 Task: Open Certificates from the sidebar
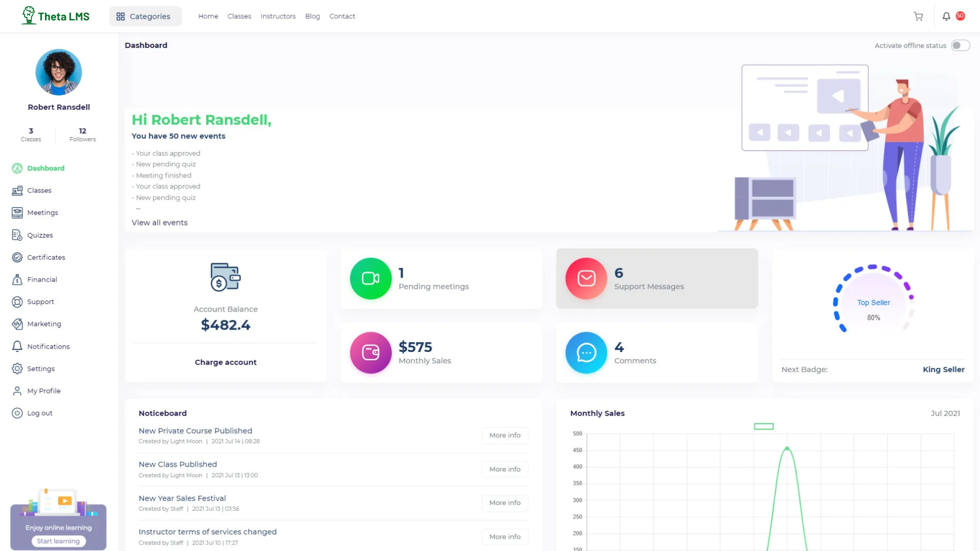pos(46,257)
